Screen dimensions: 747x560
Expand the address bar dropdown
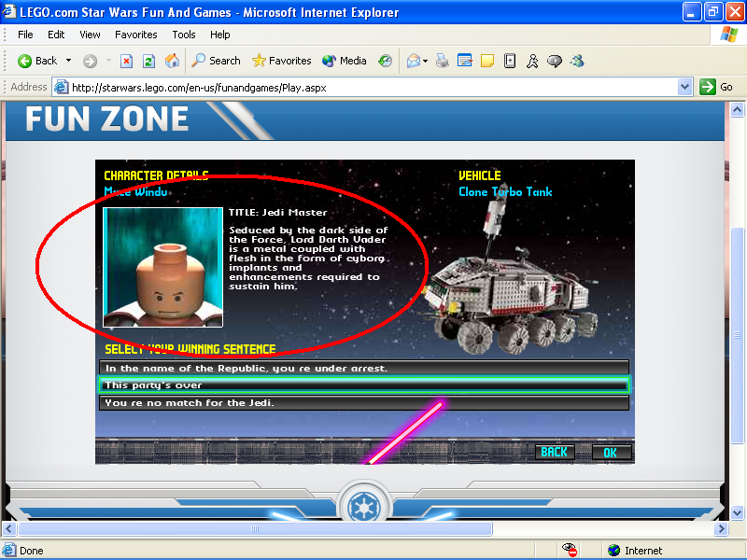685,87
